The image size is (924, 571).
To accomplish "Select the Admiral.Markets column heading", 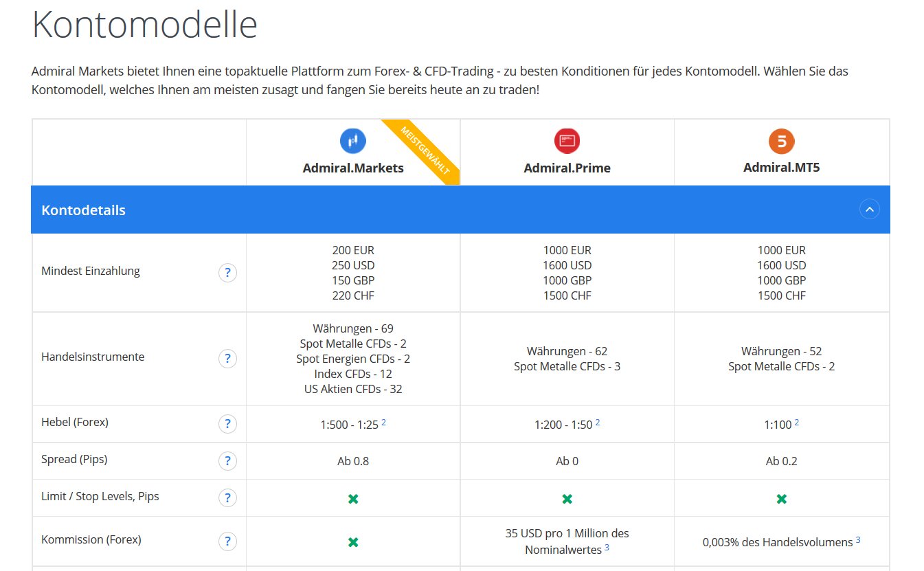I will pos(353,168).
